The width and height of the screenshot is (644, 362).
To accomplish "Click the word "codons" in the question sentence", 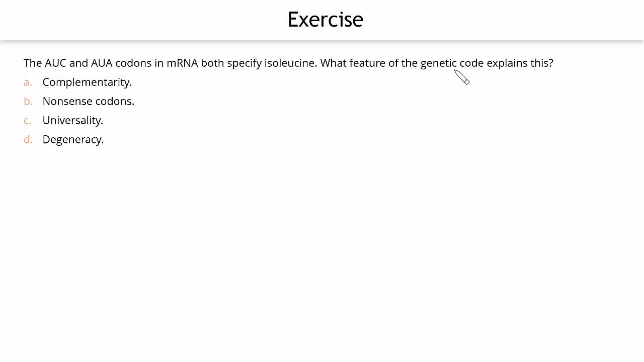I will 133,63.
